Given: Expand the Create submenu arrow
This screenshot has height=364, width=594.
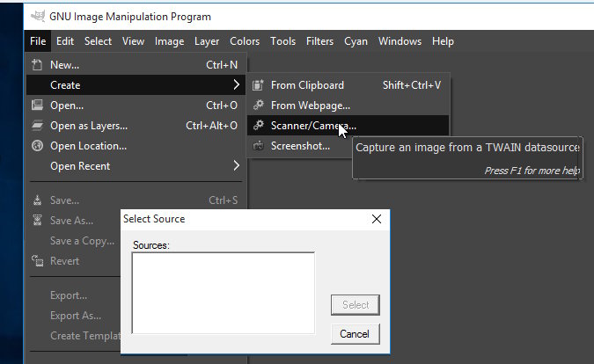Looking at the screenshot, I should pos(237,84).
